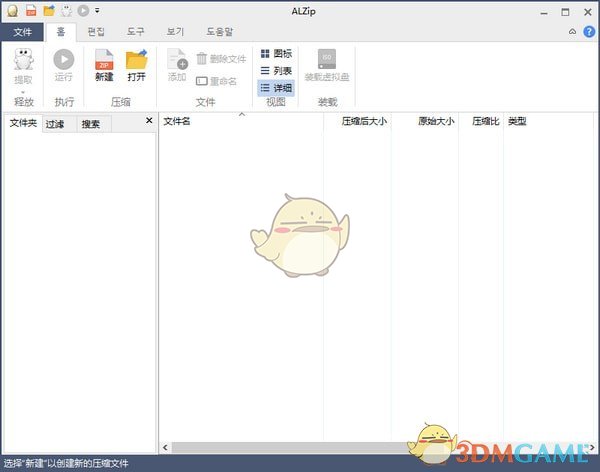Viewport: 600px width, 472px height.
Task: Maximize the ALZip window
Action: point(565,12)
